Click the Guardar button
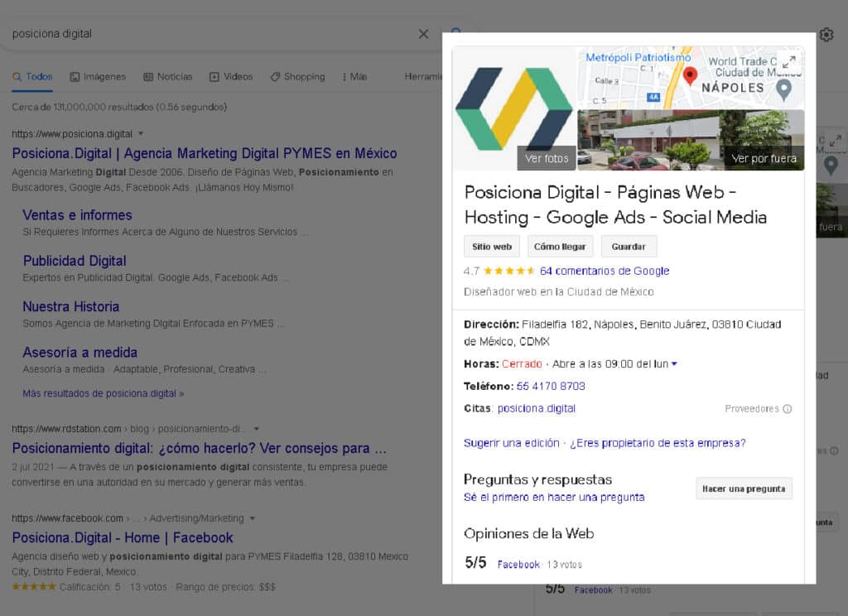This screenshot has width=848, height=616. 629,247
